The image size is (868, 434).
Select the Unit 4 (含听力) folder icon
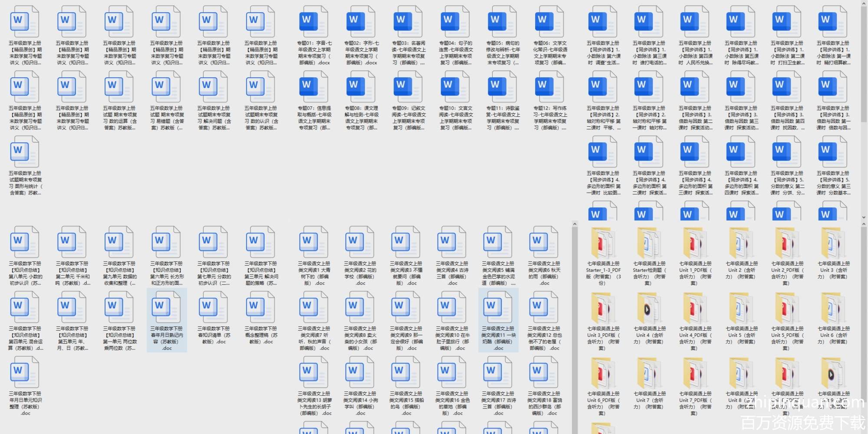(649, 308)
